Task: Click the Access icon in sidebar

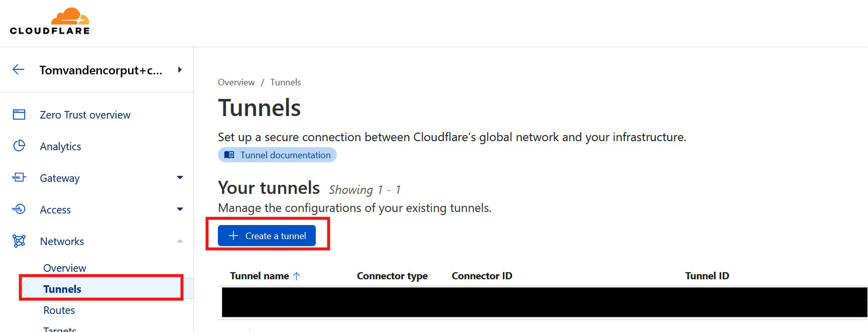Action: [x=19, y=209]
